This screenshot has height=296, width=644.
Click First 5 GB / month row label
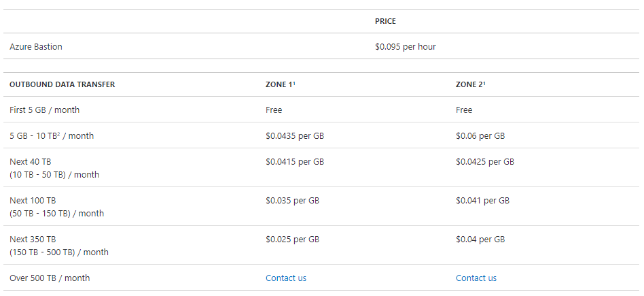(49, 110)
